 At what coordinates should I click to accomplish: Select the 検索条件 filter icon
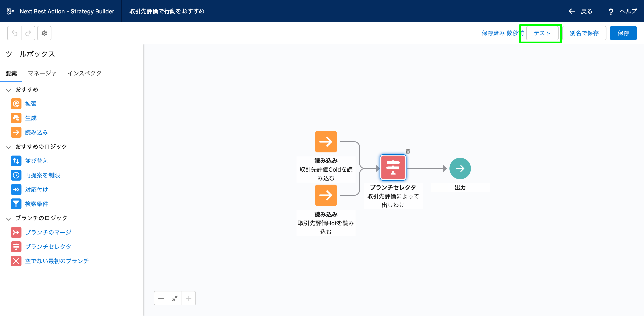pyautogui.click(x=16, y=204)
